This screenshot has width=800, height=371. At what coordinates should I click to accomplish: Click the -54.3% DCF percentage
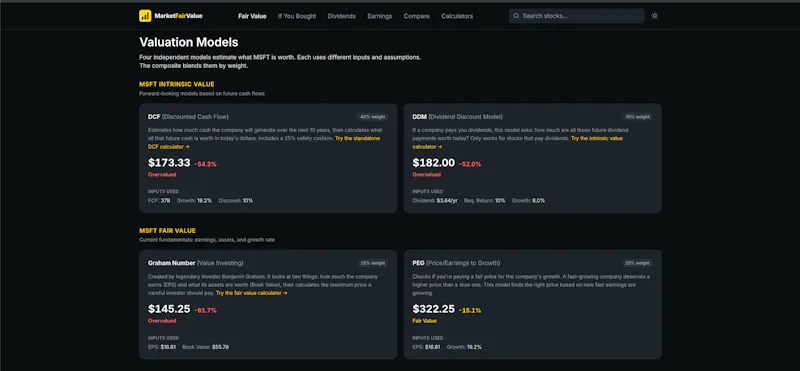(x=206, y=164)
